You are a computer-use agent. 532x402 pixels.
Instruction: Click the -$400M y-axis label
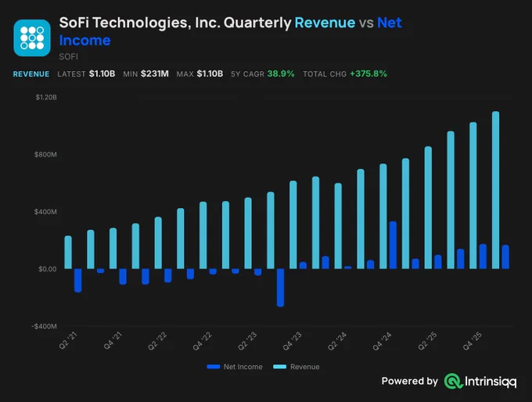pos(44,326)
